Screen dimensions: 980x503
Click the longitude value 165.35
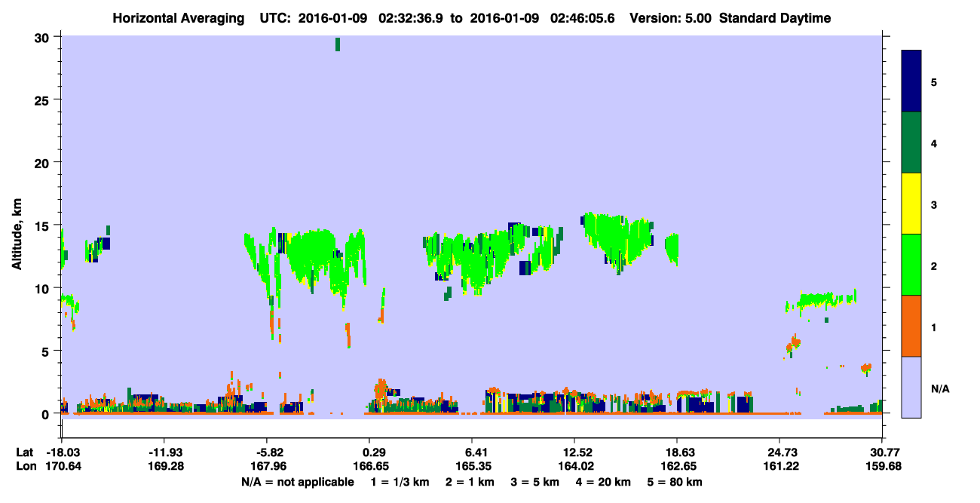(474, 466)
